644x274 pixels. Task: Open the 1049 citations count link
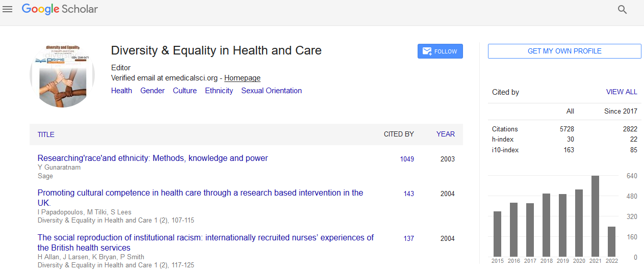(x=407, y=159)
